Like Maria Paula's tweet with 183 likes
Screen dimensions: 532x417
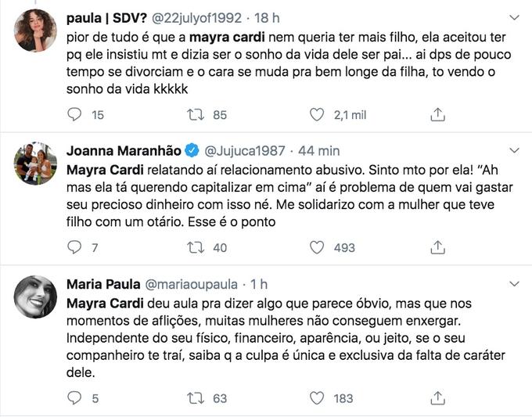click(x=317, y=398)
